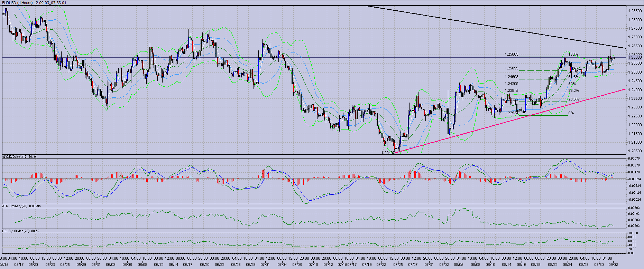The height and width of the screenshot is (269, 644).
Task: Click the 38.2% Fibonacci level label
Action: (573, 91)
